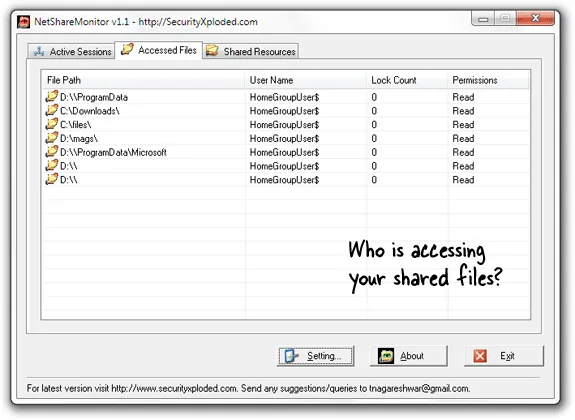Click the Read permission for D:\\ProgramData\Microsoft
The height and width of the screenshot is (420, 575).
[x=463, y=152]
